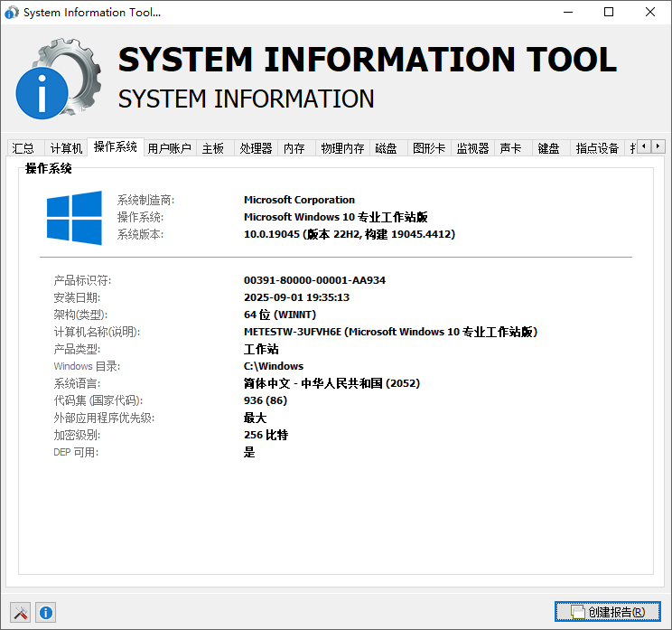Click the DEP 可用 value 是
Screen dimensions: 672x630
[249, 452]
